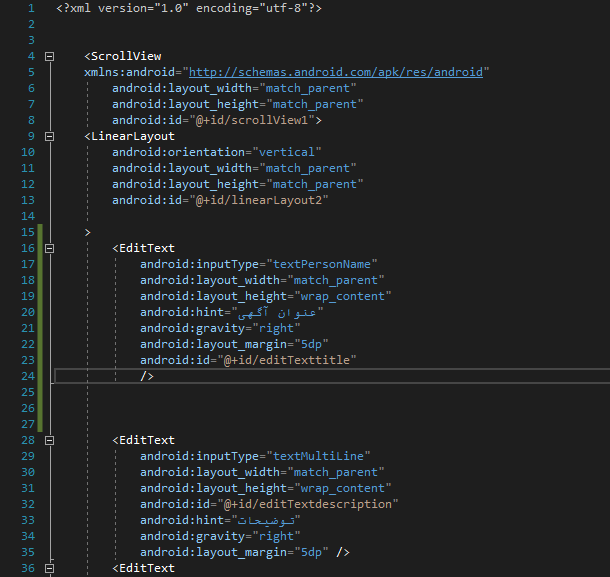Collapse the ScrollView element fold marker

click(x=47, y=56)
